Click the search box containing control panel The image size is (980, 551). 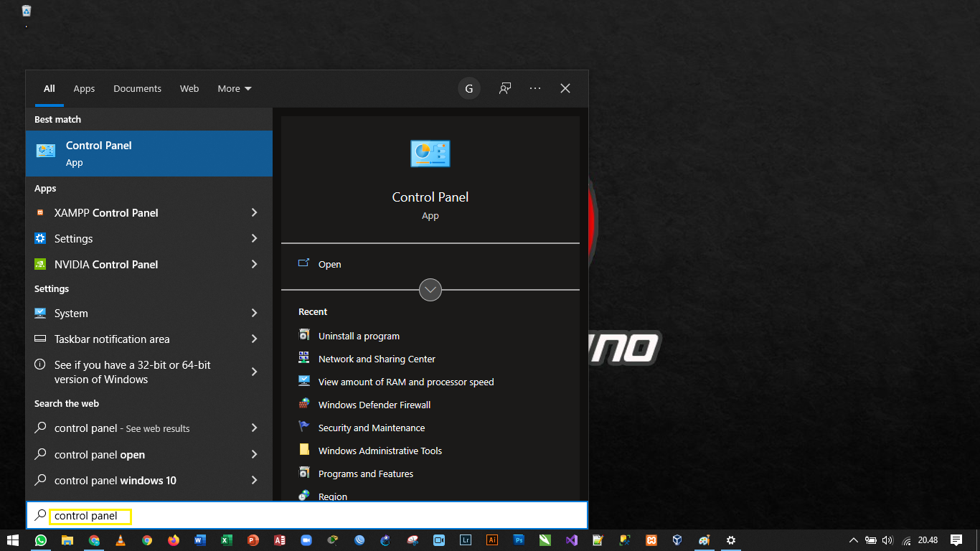click(x=306, y=515)
